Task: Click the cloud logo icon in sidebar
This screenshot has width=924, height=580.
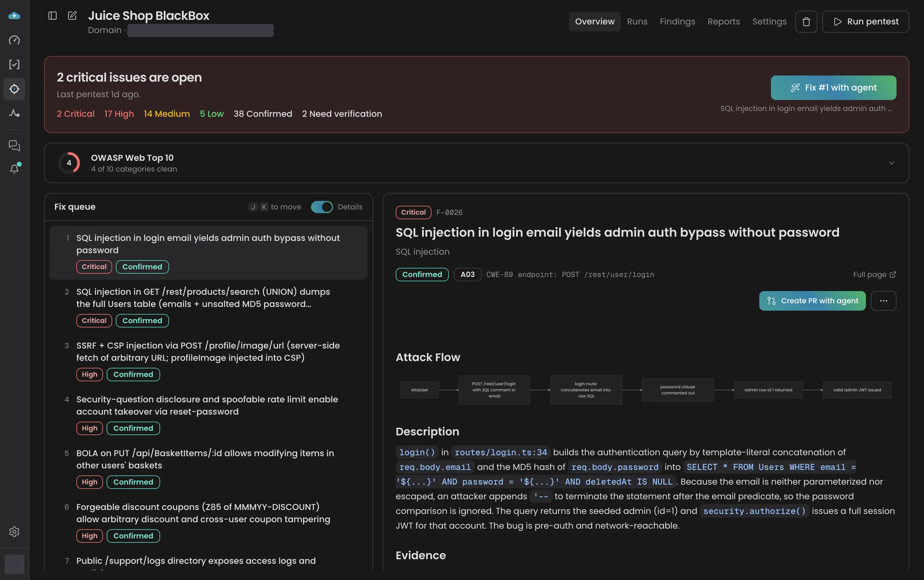Action: [x=14, y=16]
